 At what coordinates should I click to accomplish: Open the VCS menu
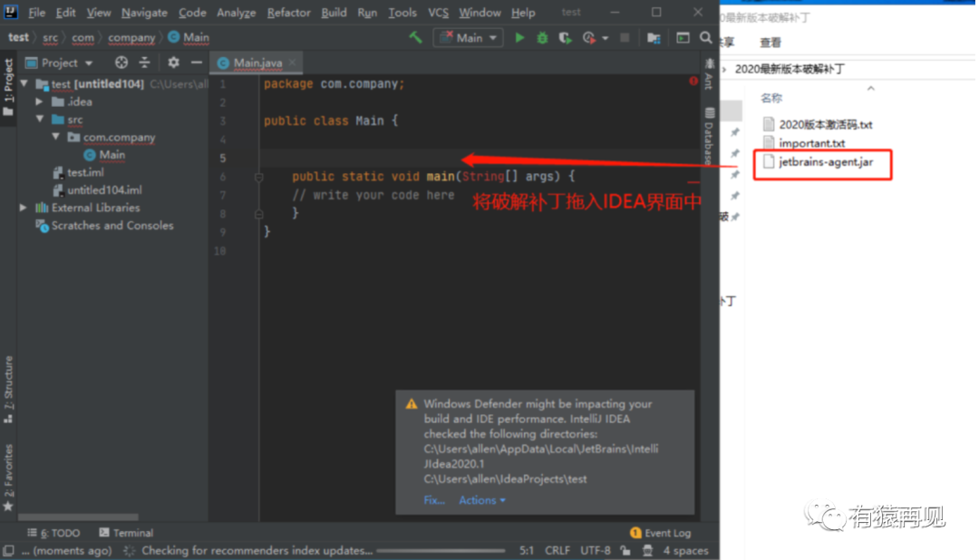click(x=438, y=13)
